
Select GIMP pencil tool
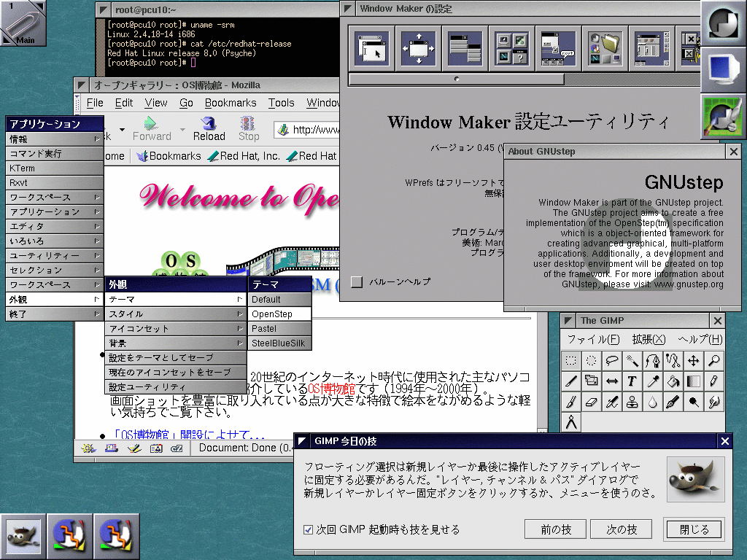click(714, 381)
